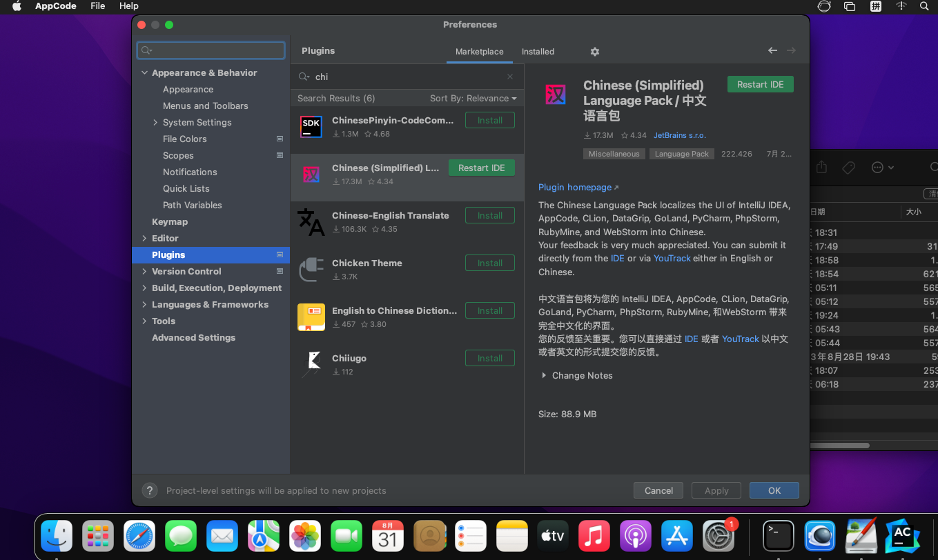Expand Build, Execution, Deployment
This screenshot has width=938, height=560.
[144, 288]
